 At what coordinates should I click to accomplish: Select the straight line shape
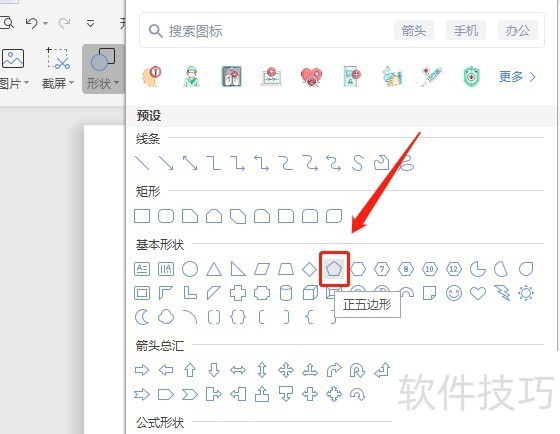coord(142,163)
